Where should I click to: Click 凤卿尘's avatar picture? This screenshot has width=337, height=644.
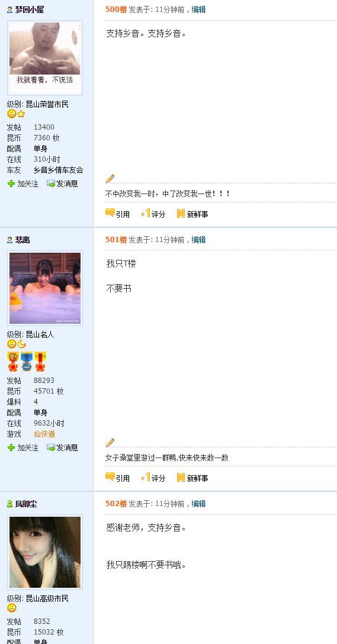coord(45,552)
